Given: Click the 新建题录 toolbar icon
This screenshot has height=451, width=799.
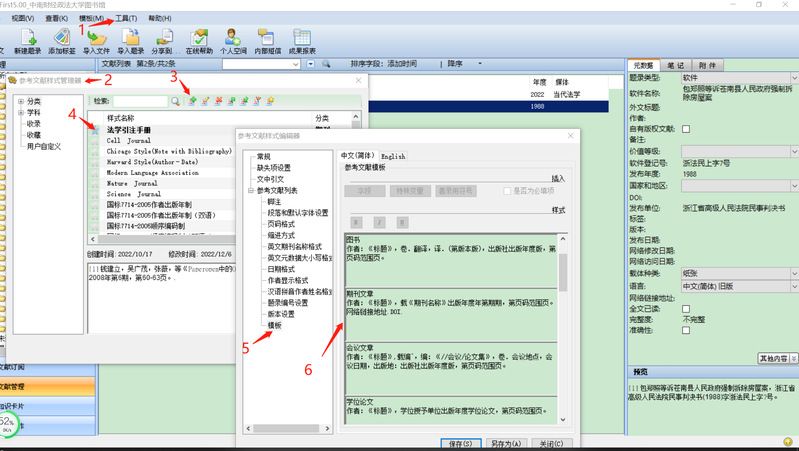Looking at the screenshot, I should click(27, 38).
